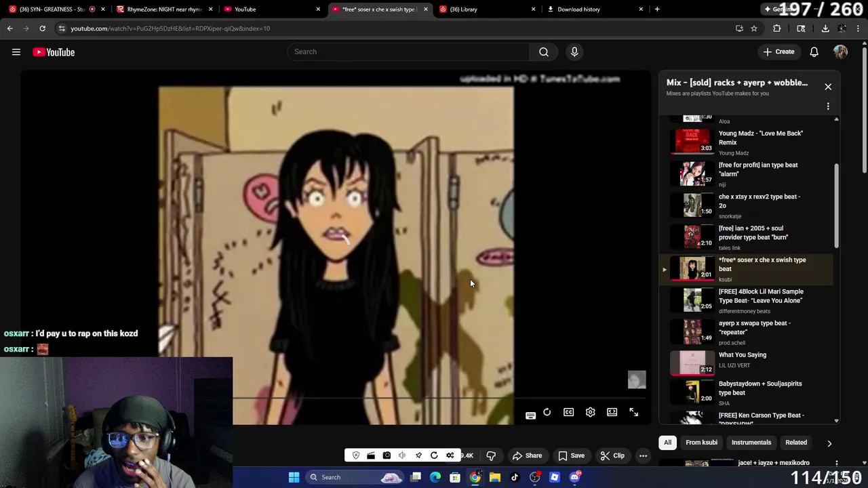Image resolution: width=868 pixels, height=488 pixels.
Task: Select the From ksubi filter chip
Action: (x=701, y=443)
